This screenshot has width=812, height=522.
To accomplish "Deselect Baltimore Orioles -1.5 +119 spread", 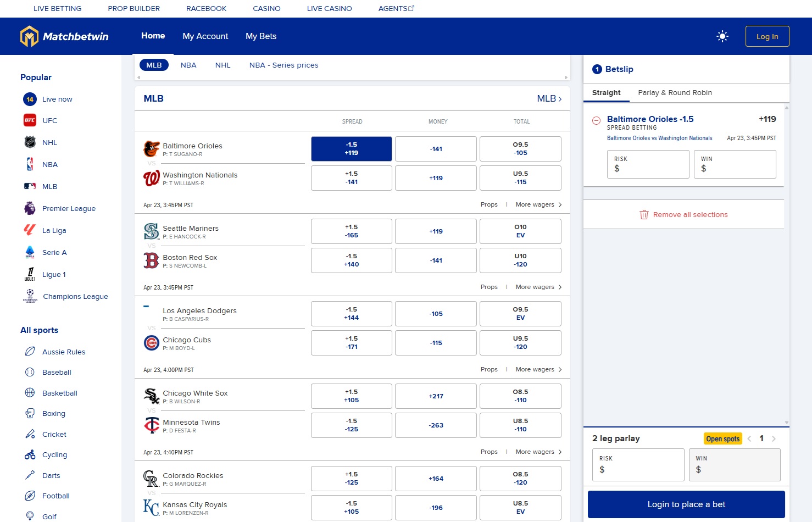I will (352, 149).
